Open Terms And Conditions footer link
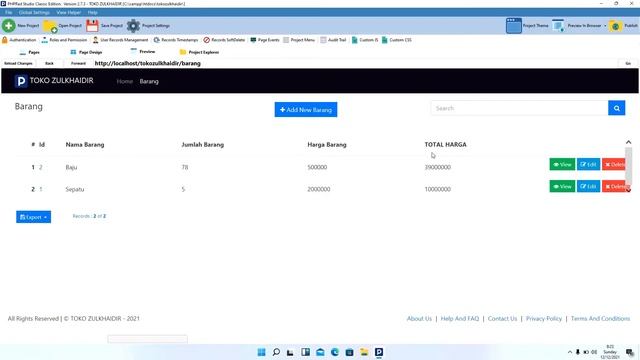This screenshot has width=640, height=360. click(600, 318)
